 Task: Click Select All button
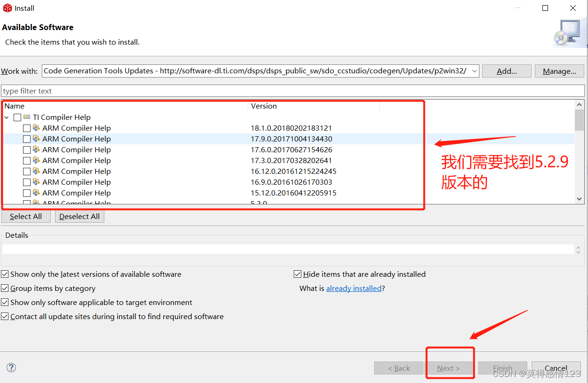(x=26, y=216)
